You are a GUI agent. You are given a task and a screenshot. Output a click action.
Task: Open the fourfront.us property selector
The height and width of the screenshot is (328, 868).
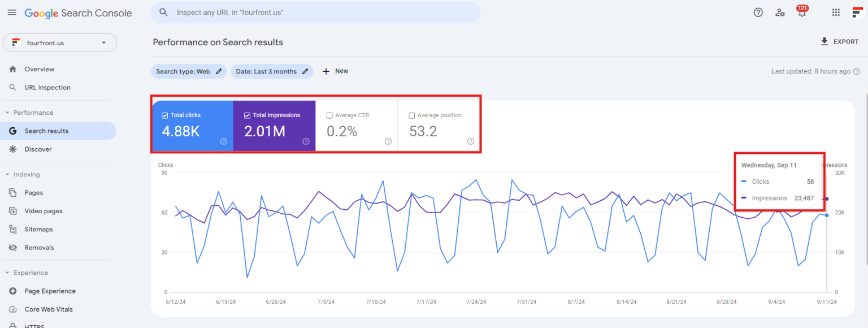pos(59,42)
